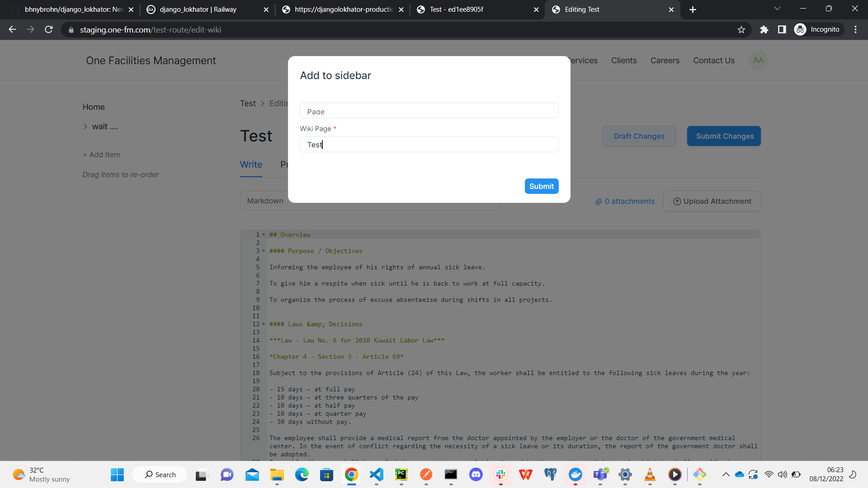
Task: Open the browser extensions puzzle icon
Action: pyautogui.click(x=764, y=30)
